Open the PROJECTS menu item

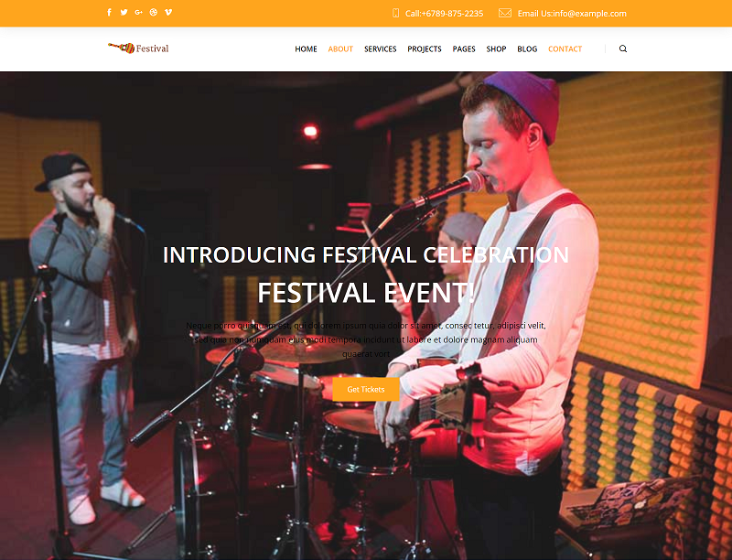[x=425, y=49]
